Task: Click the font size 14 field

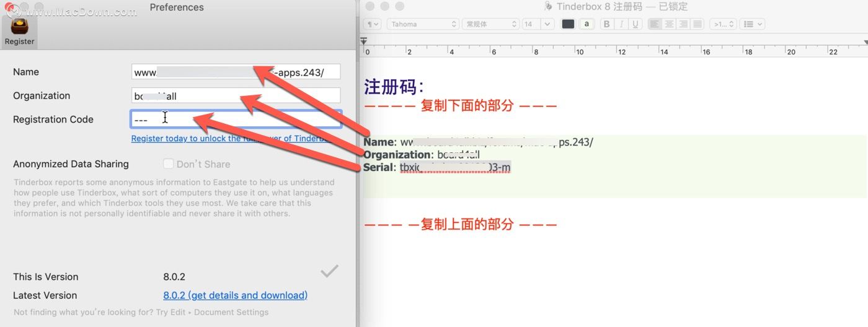Action: (x=531, y=24)
